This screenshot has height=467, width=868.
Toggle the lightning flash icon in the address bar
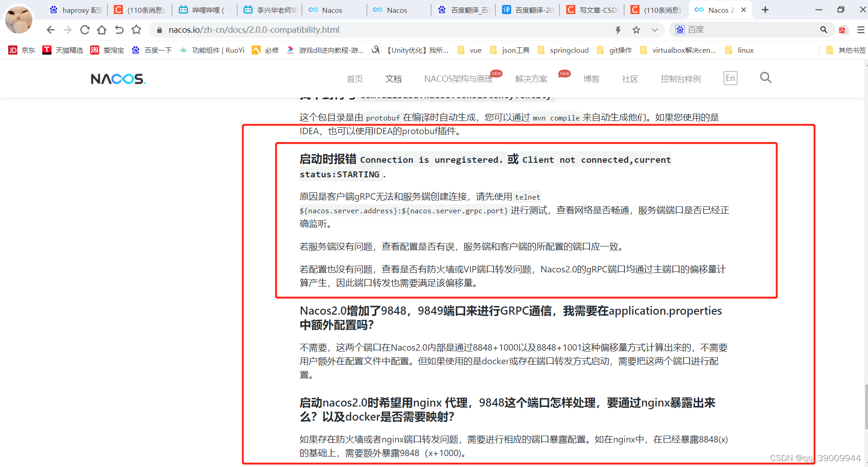pyautogui.click(x=618, y=30)
